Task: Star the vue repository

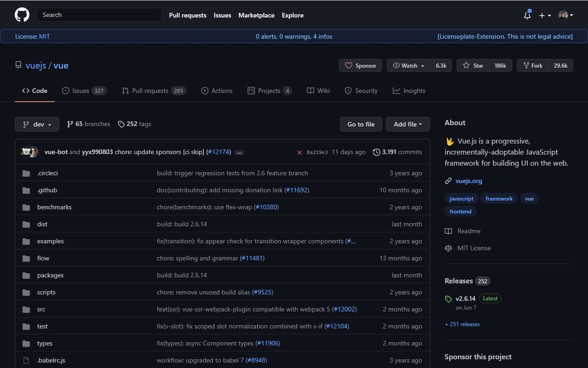Action: pyautogui.click(x=473, y=65)
